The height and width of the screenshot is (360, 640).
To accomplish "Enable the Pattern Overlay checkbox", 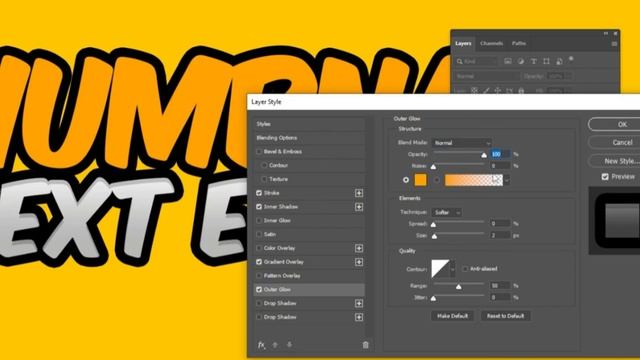I will coord(259,276).
